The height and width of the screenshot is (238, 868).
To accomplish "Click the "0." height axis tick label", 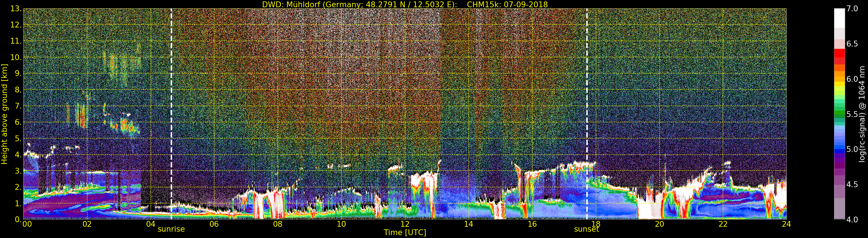I will 18,219.
